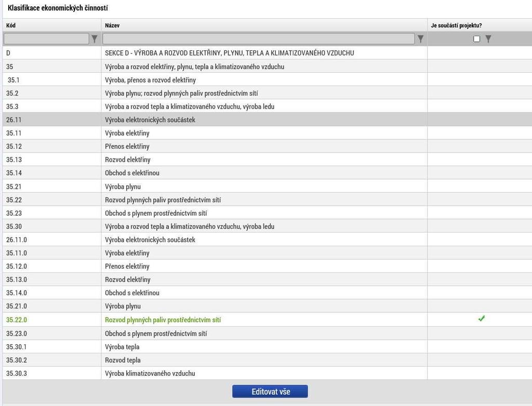This screenshot has height=406, width=532.
Task: Select Výroba a rozvod tepla in row 35.30
Action: point(189,227)
